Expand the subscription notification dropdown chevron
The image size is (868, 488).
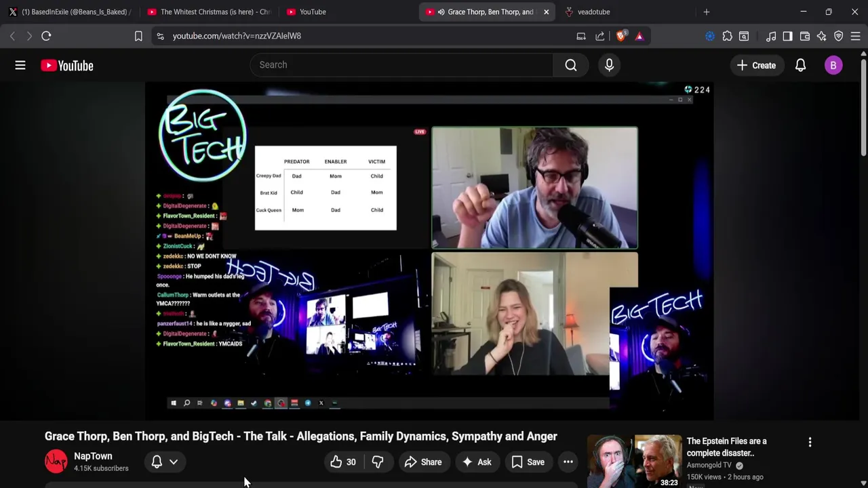click(174, 462)
